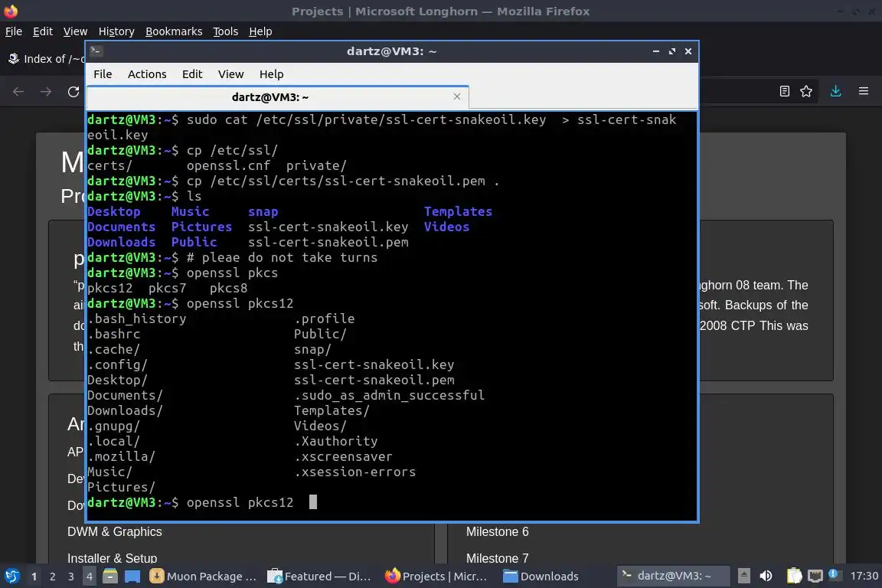
Task: Open the LXQt start menu icon
Action: coord(11,577)
